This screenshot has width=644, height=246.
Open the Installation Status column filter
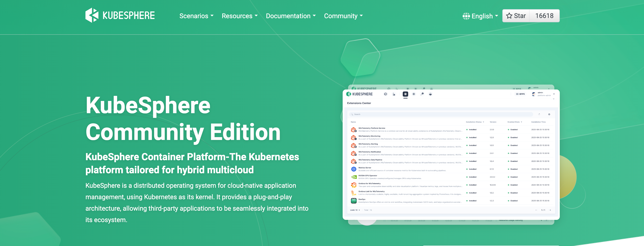pyautogui.click(x=475, y=122)
